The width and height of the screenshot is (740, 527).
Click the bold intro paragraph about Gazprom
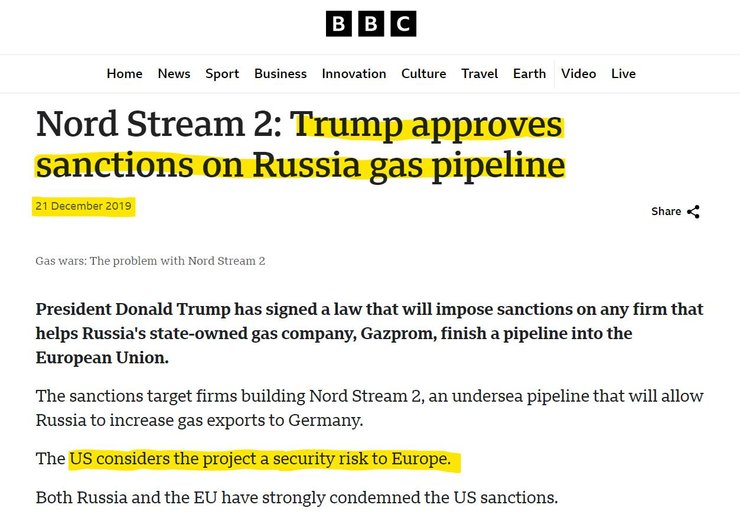point(369,332)
